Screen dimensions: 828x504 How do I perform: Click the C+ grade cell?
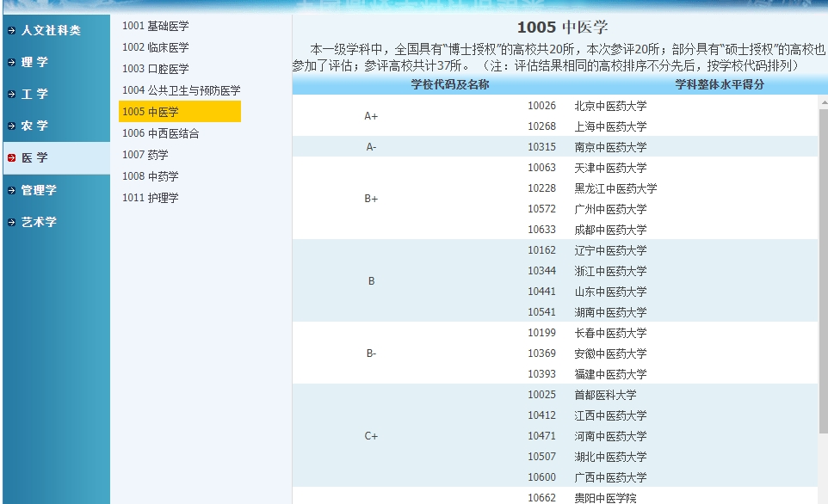click(x=371, y=436)
